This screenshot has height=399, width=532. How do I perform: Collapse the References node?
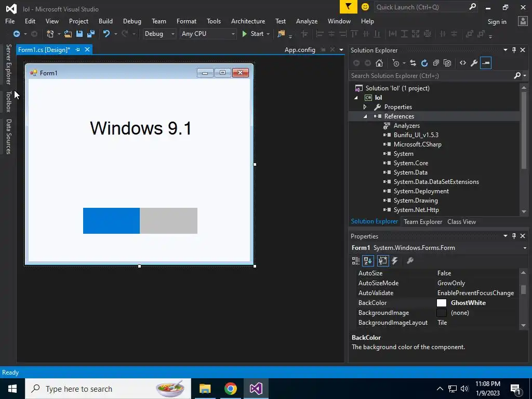(365, 116)
